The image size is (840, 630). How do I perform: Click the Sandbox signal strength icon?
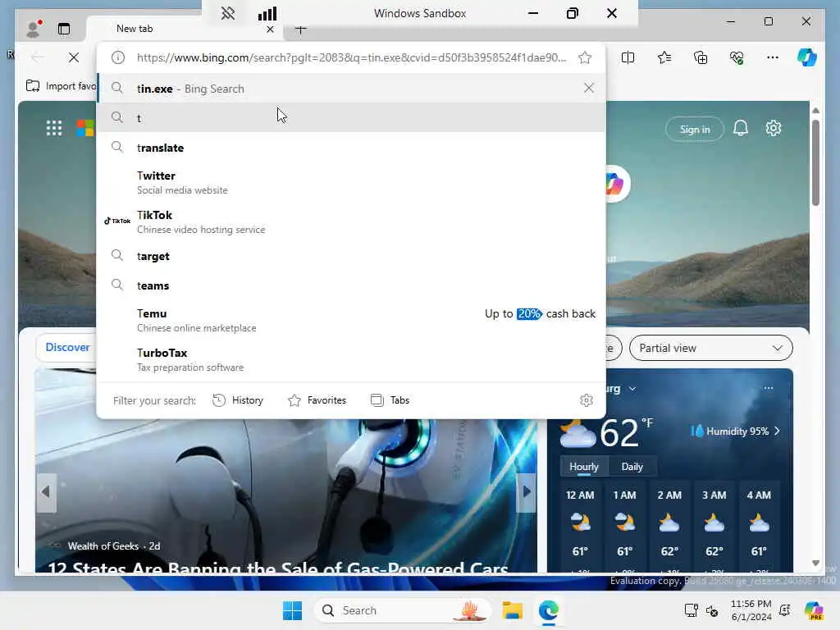[267, 13]
